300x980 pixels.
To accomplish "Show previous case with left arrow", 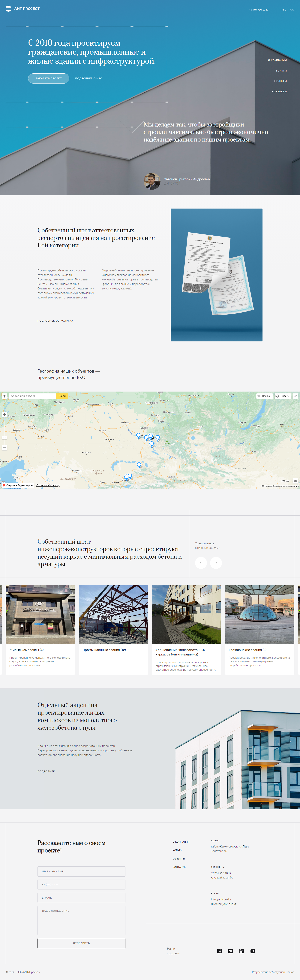I will click(201, 563).
